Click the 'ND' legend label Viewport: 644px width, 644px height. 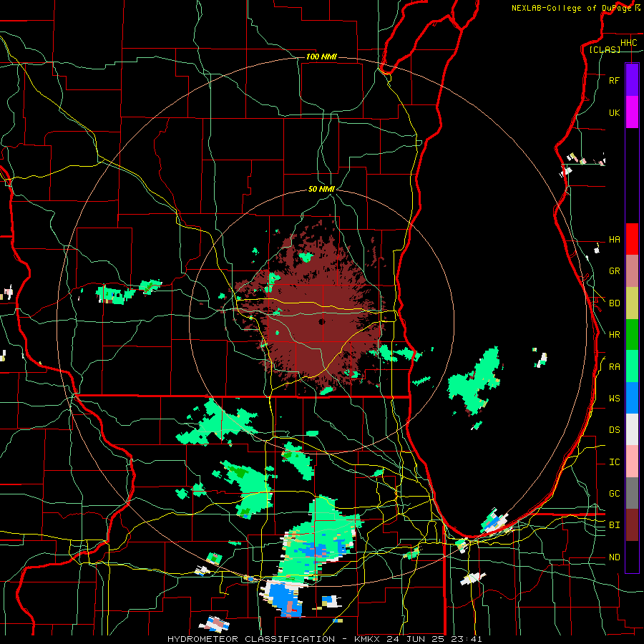pyautogui.click(x=614, y=557)
